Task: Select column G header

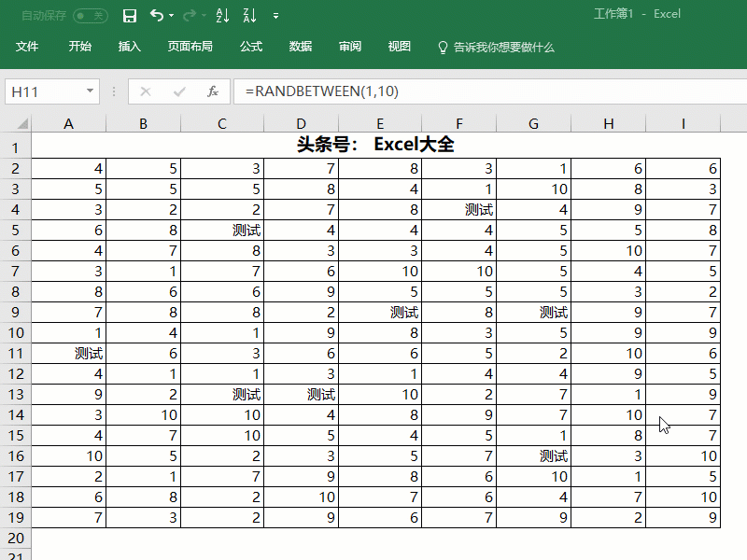Action: tap(533, 124)
